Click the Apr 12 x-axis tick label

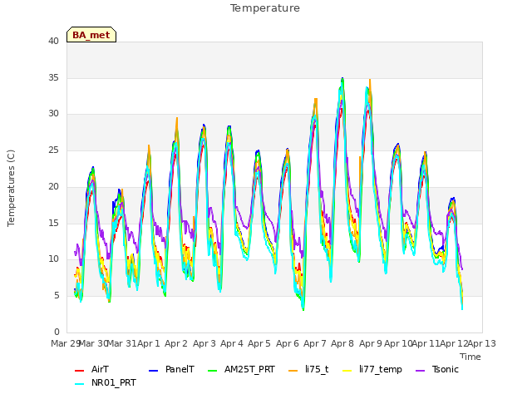tap(454, 343)
